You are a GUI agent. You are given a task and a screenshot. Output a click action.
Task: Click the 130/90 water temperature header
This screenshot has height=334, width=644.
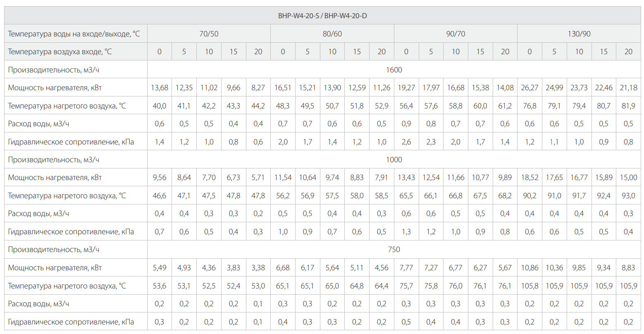point(579,34)
